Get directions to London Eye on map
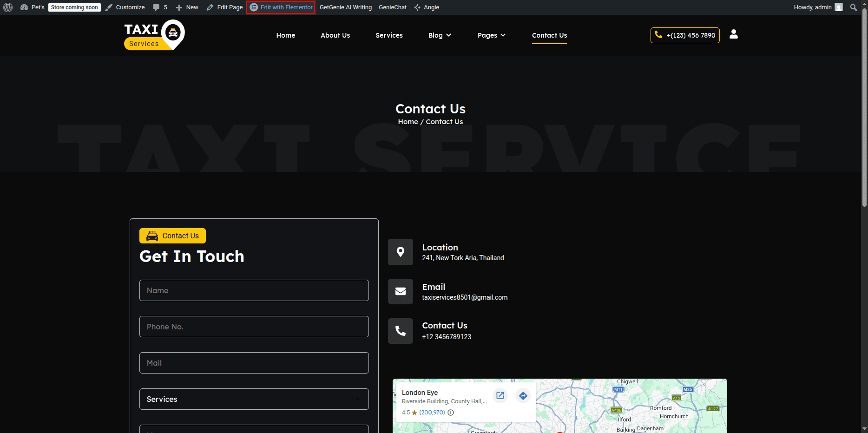This screenshot has width=868, height=433. (x=523, y=395)
